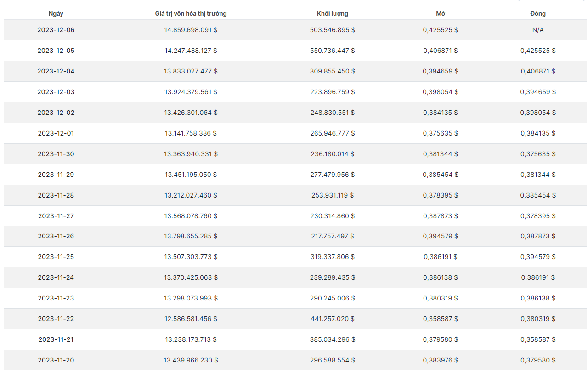Click market cap value 13.363.940.331 $
This screenshot has width=588, height=373.
(191, 154)
